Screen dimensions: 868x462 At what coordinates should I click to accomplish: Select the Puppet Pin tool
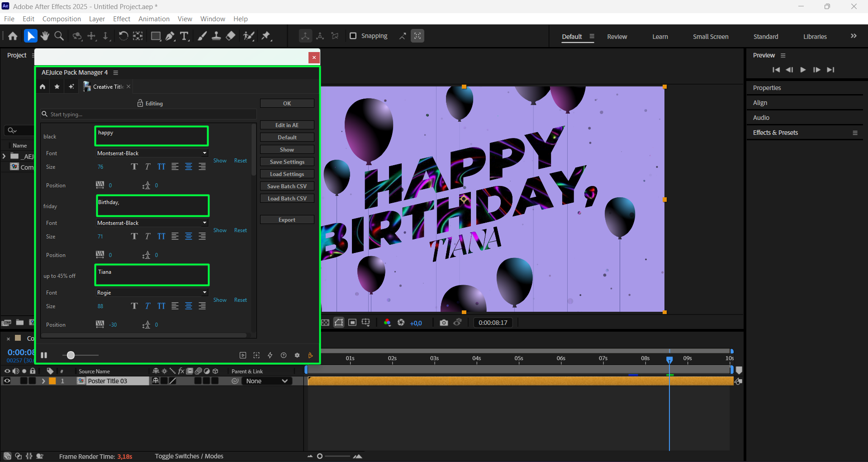click(x=266, y=36)
